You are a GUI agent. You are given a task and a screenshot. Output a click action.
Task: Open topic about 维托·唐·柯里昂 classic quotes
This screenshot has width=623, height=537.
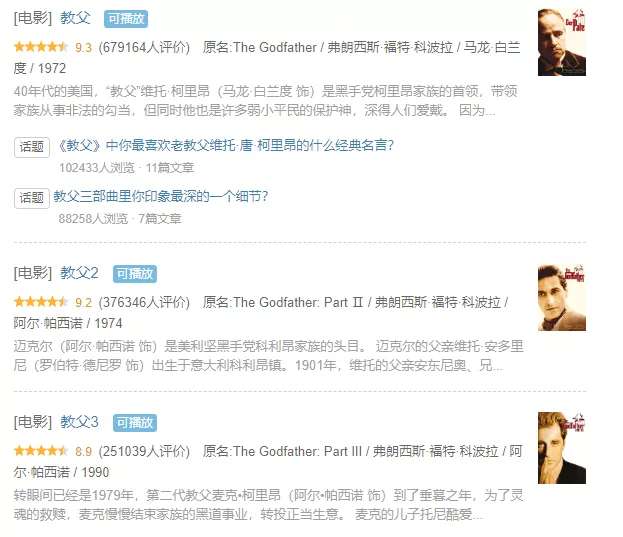(225, 146)
